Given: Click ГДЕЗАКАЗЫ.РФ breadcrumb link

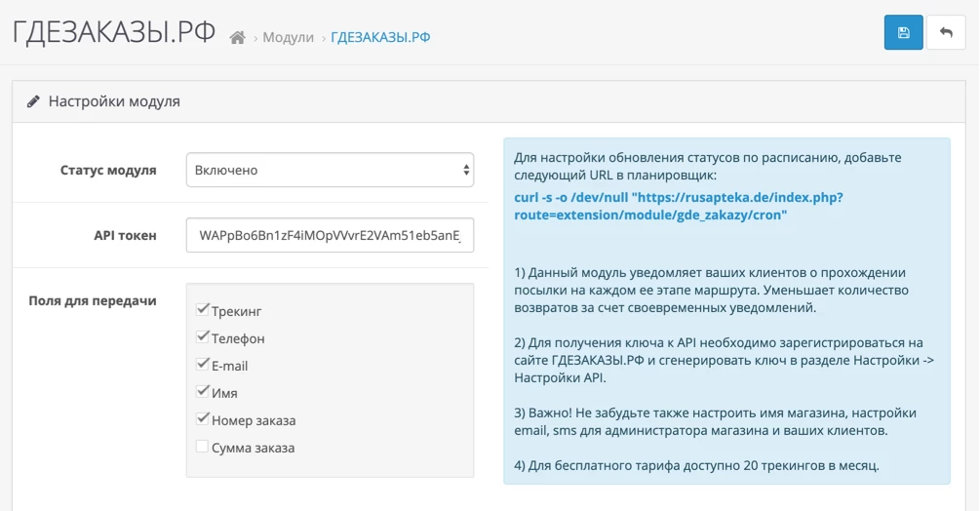Looking at the screenshot, I should click(380, 37).
